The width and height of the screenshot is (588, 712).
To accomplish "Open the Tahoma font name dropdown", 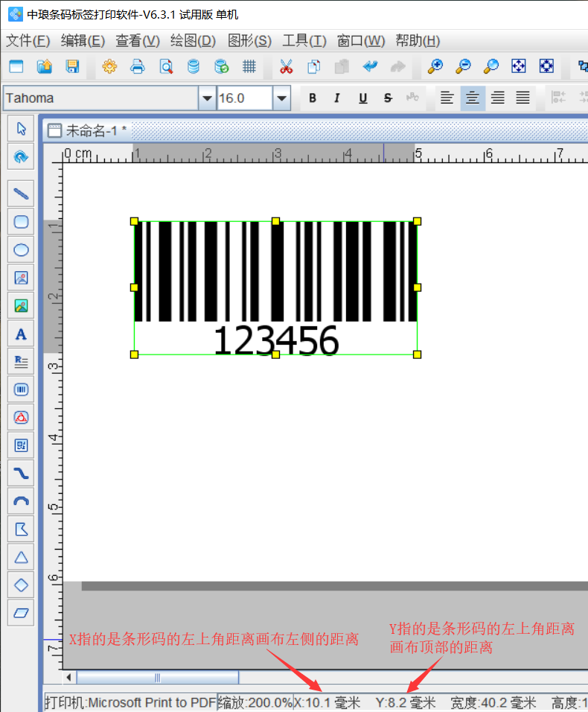I will click(207, 98).
